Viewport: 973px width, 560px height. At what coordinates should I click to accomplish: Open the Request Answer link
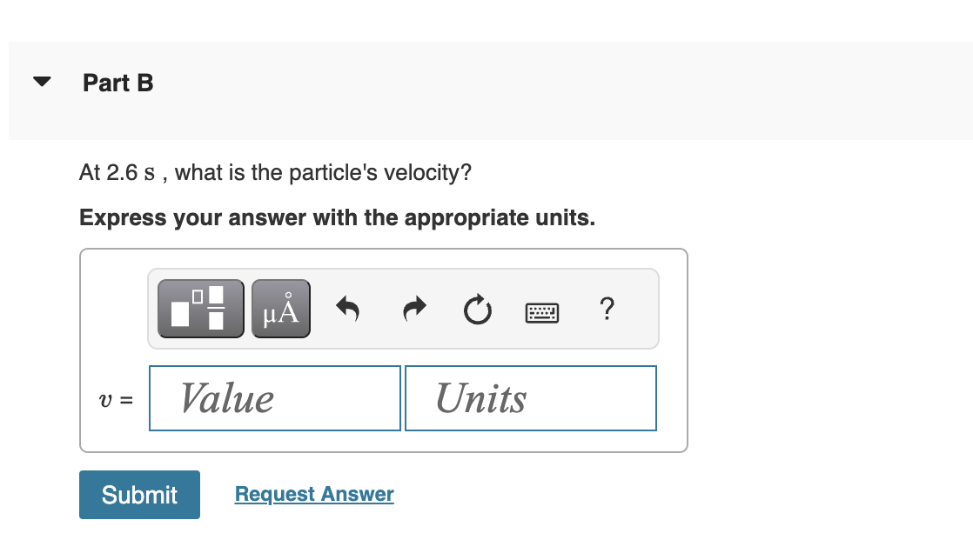coord(313,494)
